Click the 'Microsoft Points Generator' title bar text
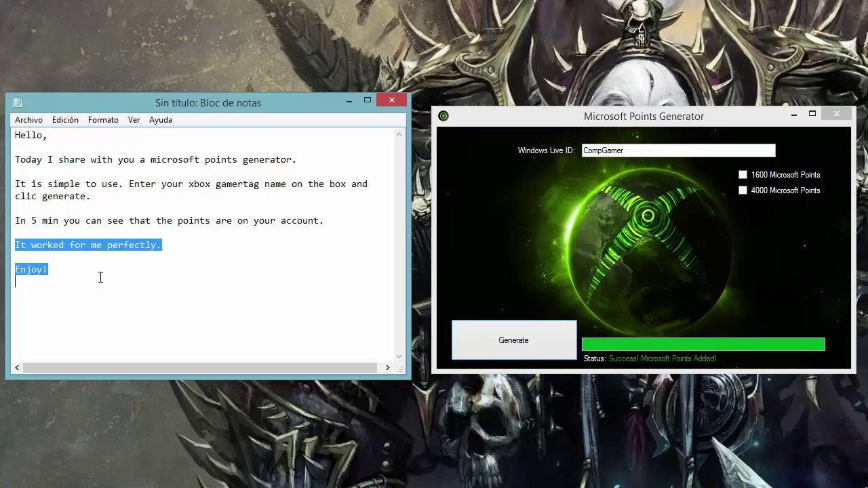Image resolution: width=868 pixels, height=488 pixels. pos(644,117)
